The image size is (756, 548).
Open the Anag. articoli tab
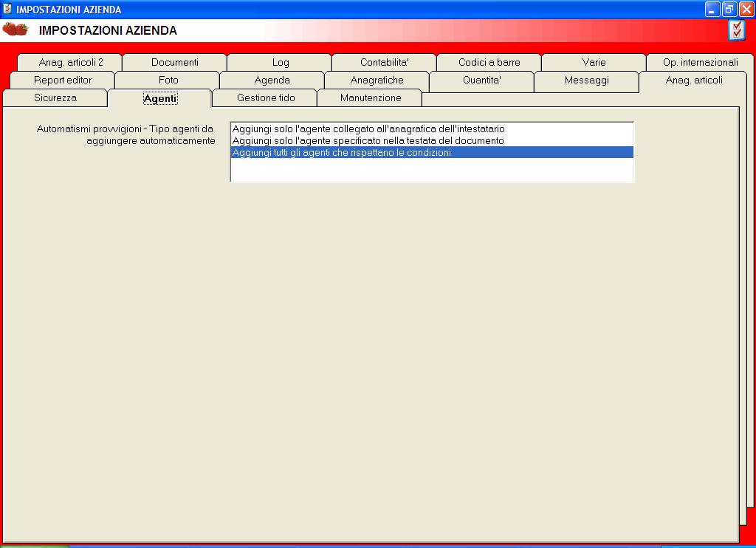click(694, 80)
